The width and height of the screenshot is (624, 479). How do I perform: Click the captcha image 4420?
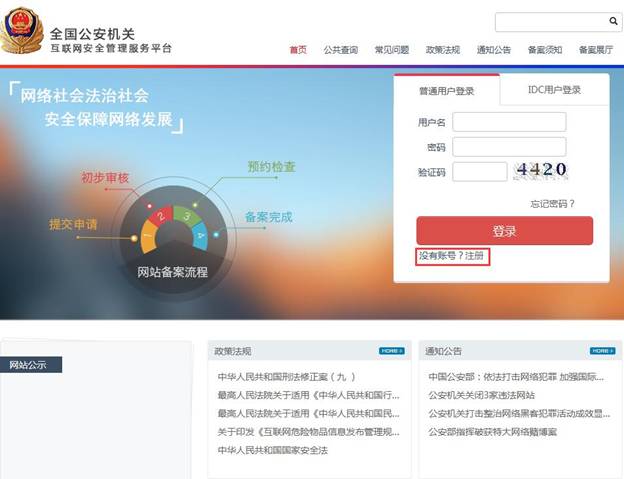click(540, 171)
